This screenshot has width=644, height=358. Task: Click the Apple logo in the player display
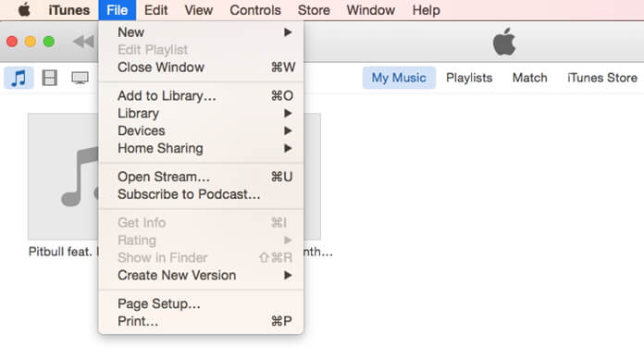point(504,42)
